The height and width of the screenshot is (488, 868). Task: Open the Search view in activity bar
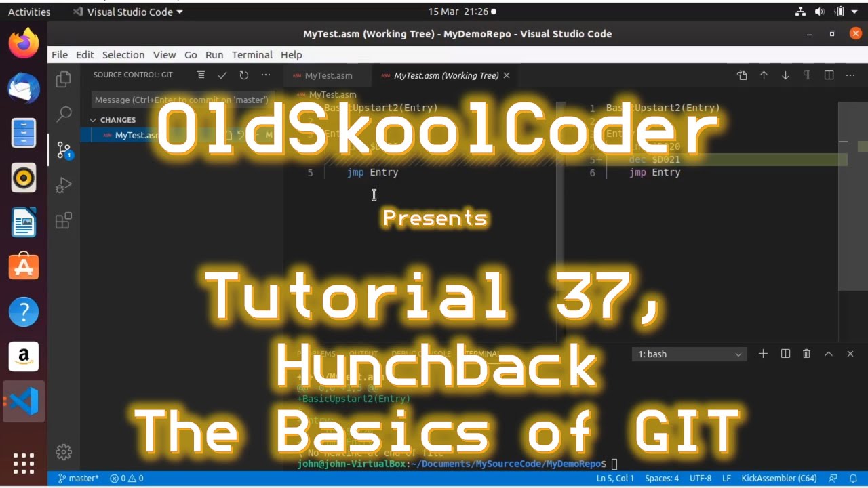click(64, 114)
